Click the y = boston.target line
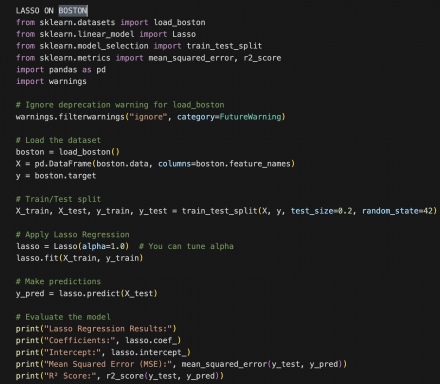The height and width of the screenshot is (384, 440). coord(56,176)
